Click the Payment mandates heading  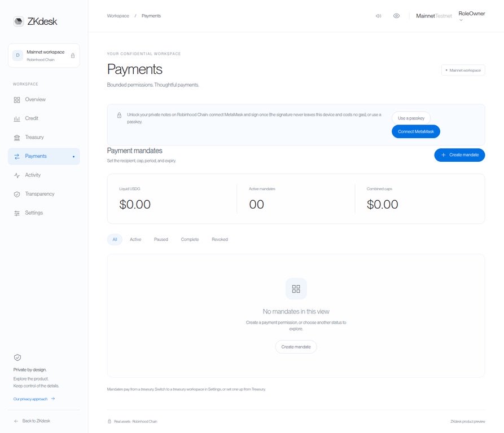coord(135,151)
